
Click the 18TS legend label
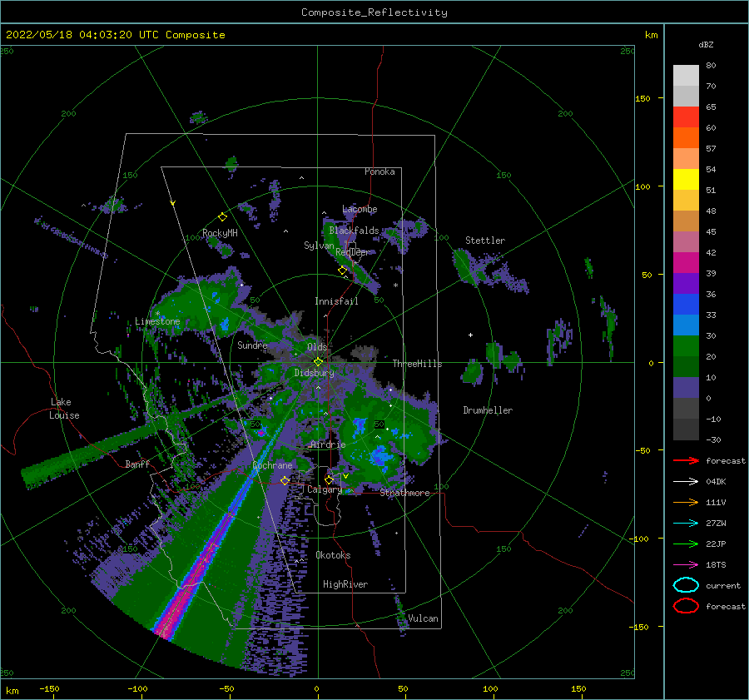(716, 565)
